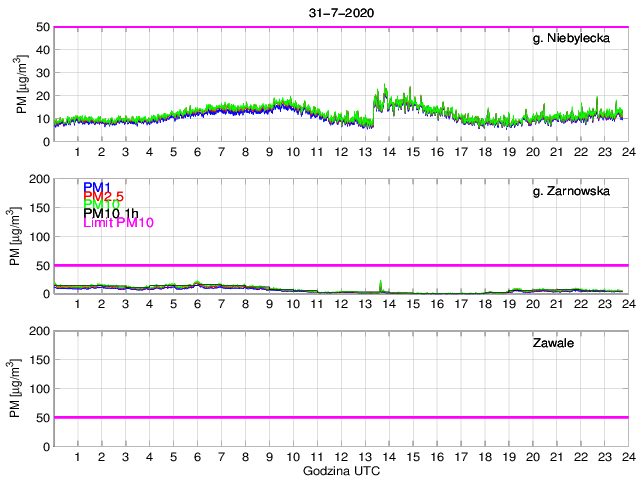Click the y-axis PM label of top plot

tap(22, 84)
